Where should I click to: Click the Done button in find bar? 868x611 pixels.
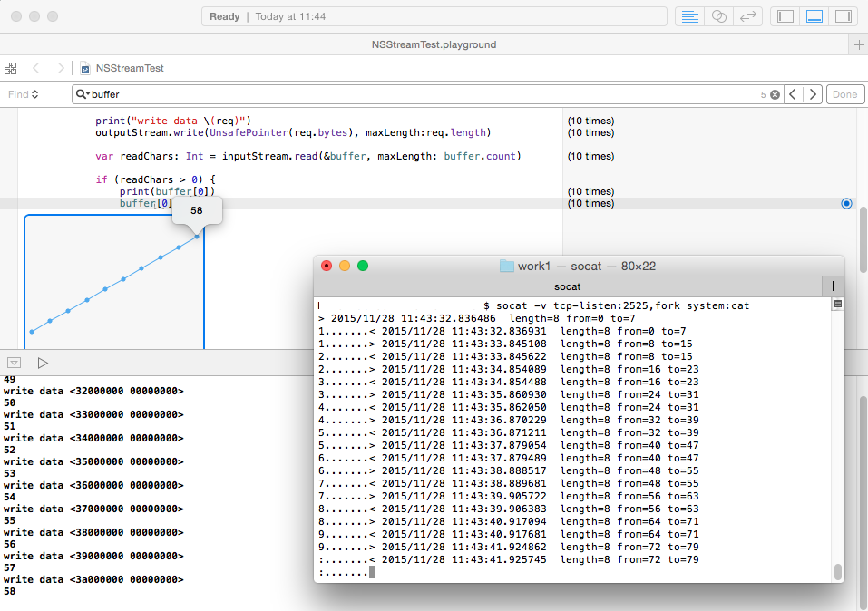844,94
